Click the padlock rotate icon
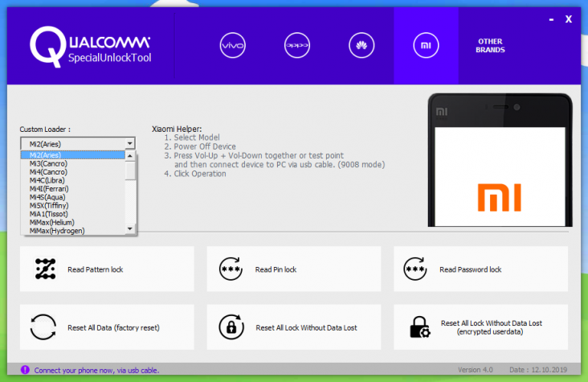Viewport: 588px width, 382px height. 231,327
